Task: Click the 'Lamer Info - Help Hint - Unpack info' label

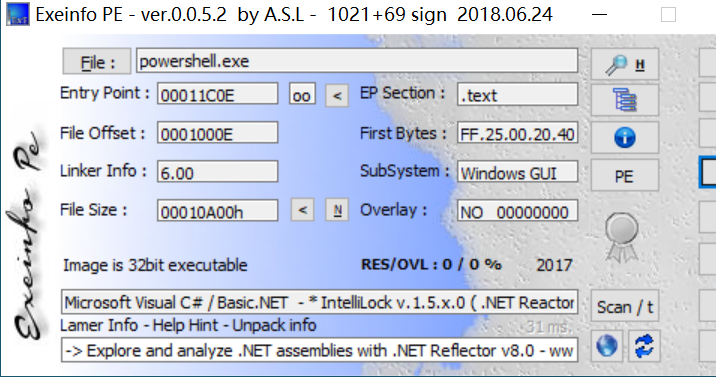Action: coord(188,325)
